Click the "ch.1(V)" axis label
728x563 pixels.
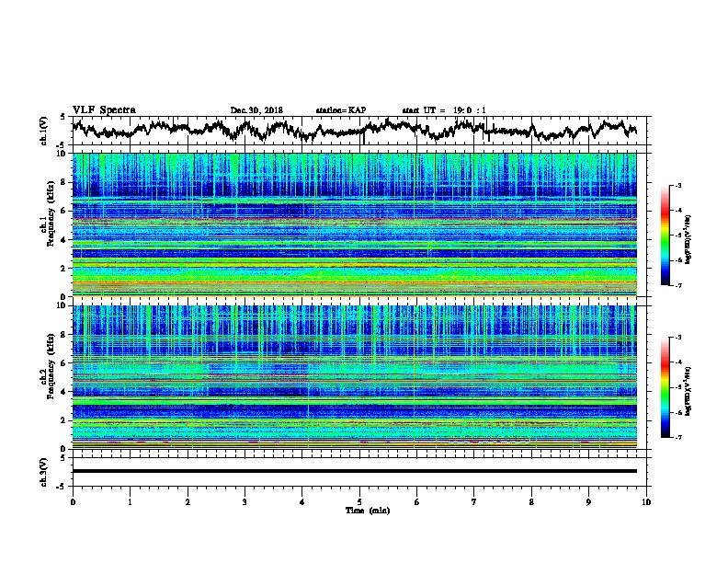(44, 131)
